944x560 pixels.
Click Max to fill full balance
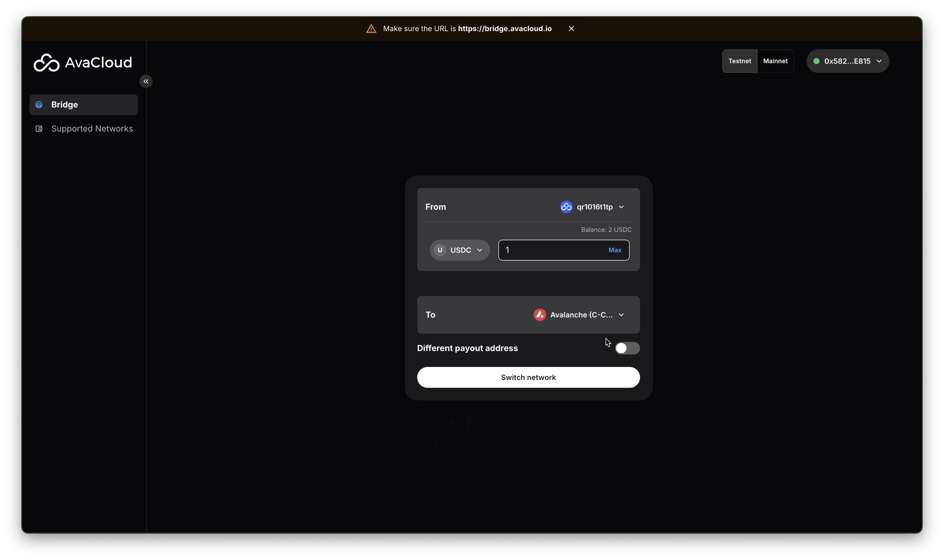[x=614, y=250]
